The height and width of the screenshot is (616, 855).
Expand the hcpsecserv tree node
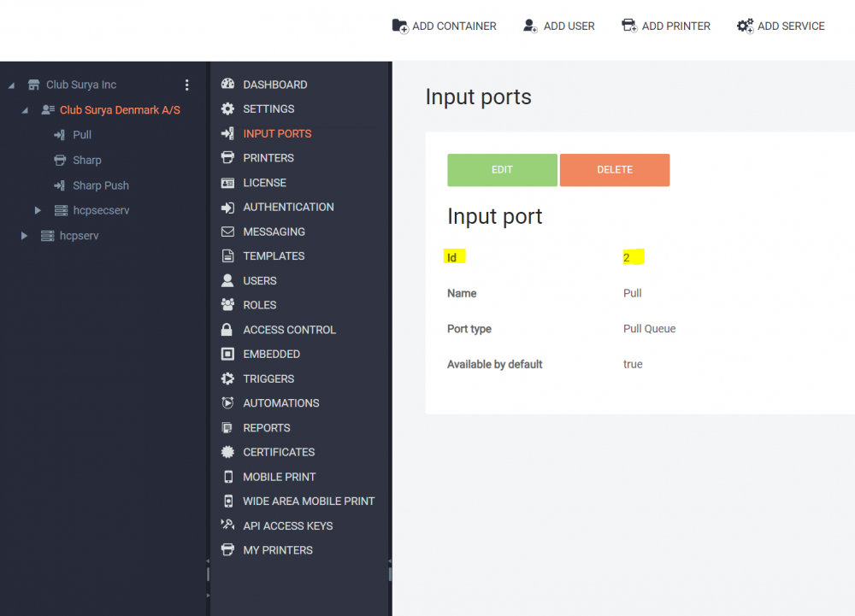[x=38, y=210]
